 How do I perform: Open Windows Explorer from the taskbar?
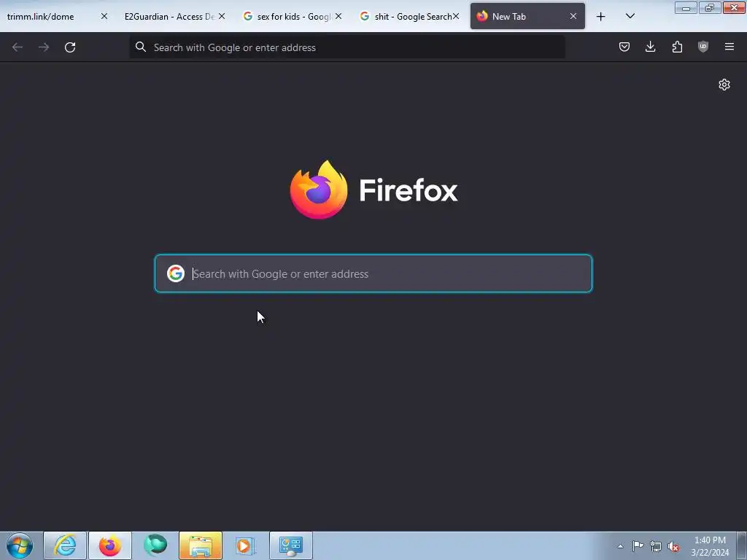coord(201,545)
